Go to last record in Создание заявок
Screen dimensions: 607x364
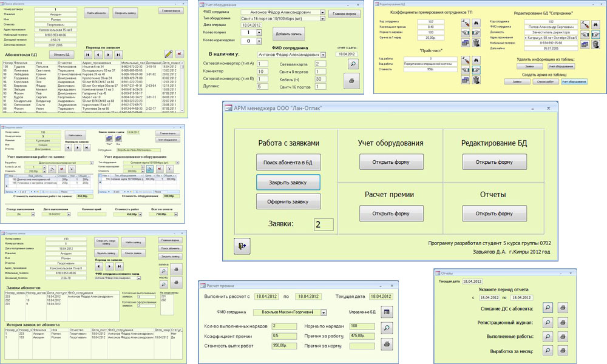pyautogui.click(x=120, y=266)
